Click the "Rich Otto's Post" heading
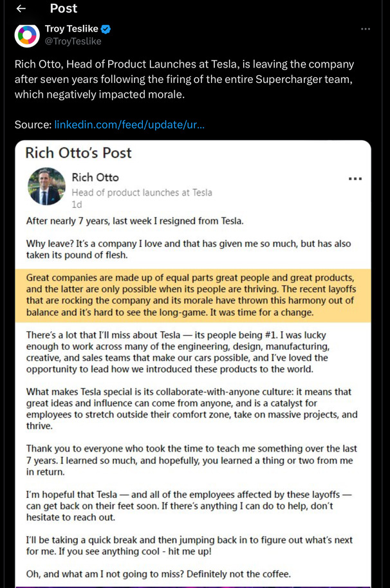The width and height of the screenshot is (390, 588). point(78,153)
